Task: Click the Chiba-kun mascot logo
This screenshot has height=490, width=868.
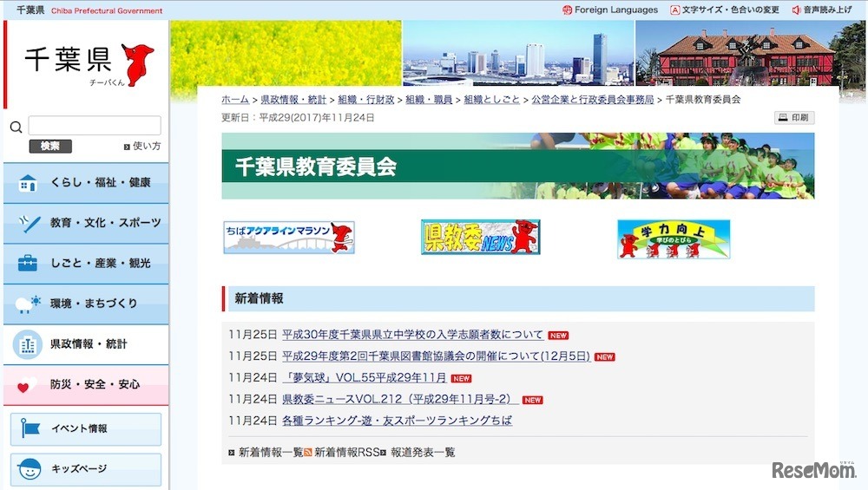Action: coord(137,64)
